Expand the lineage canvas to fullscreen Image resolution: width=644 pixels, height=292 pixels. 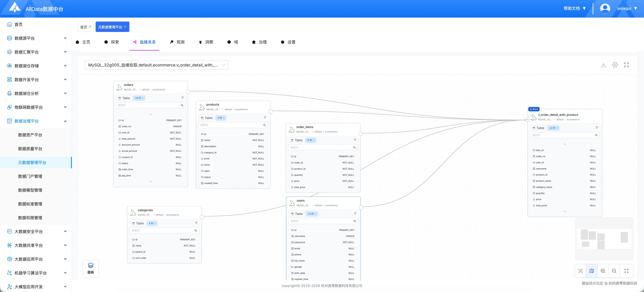(626, 65)
